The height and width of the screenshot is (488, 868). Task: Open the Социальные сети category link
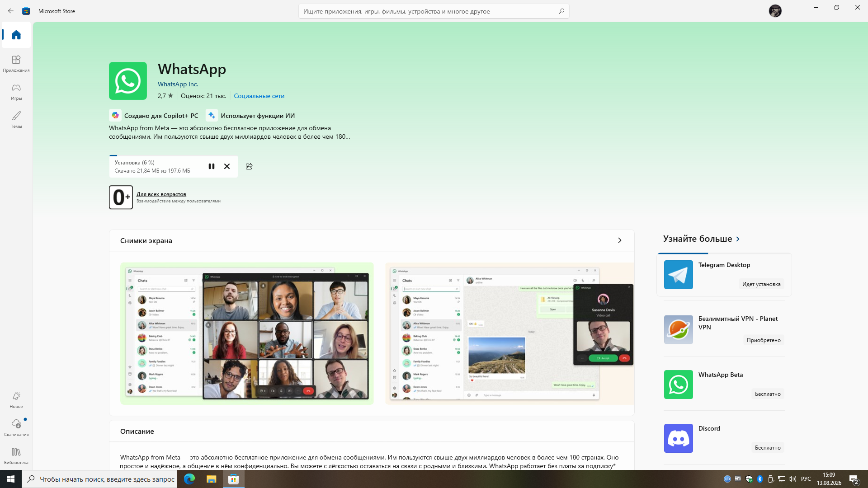tap(259, 96)
